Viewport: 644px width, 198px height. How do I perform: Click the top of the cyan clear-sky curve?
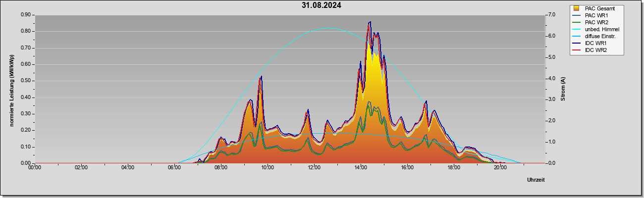click(328, 28)
